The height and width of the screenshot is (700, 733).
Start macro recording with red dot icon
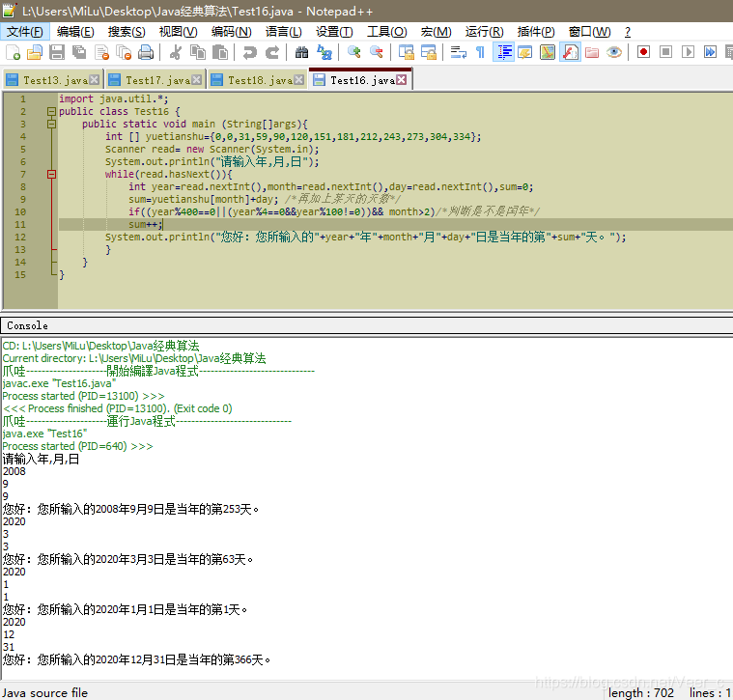(x=643, y=52)
